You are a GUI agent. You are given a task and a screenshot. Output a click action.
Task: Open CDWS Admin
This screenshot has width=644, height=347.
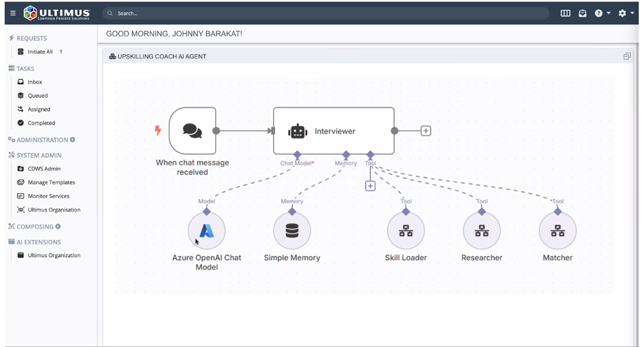[x=44, y=169]
